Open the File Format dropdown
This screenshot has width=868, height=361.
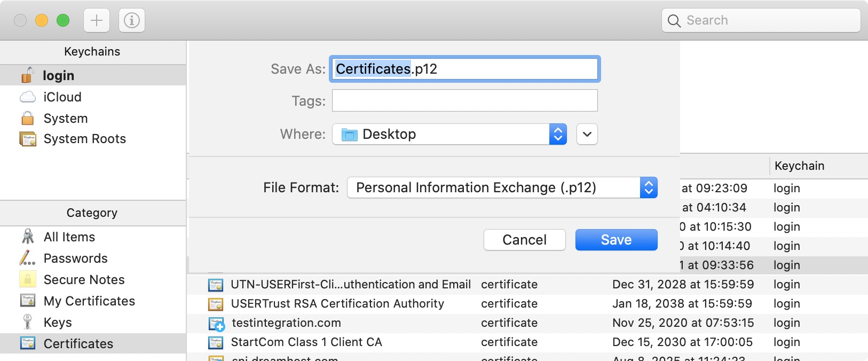pos(502,187)
